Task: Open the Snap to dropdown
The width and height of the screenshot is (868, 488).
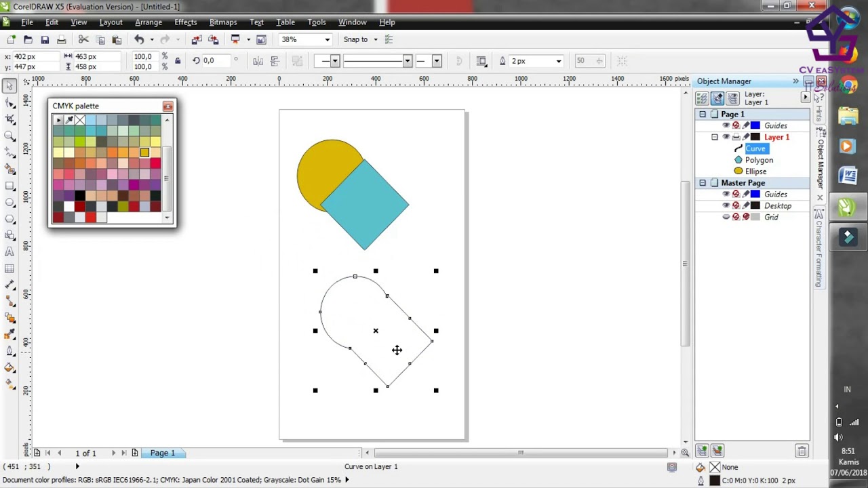Action: click(375, 40)
